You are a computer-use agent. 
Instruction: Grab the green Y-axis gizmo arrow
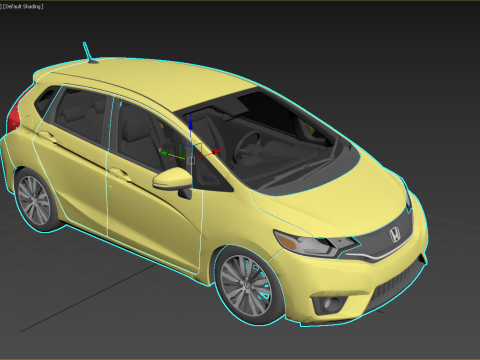[164, 153]
